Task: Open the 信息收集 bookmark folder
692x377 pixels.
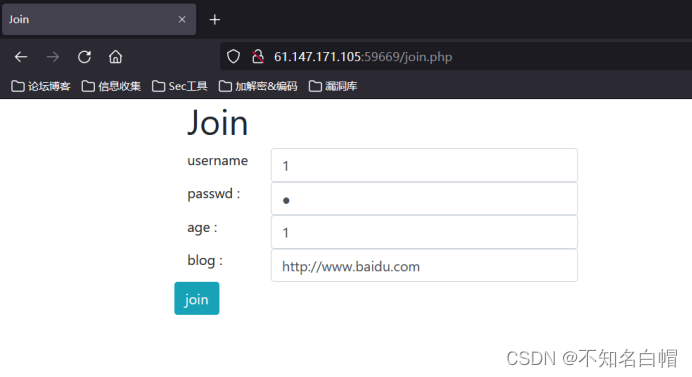Action: pos(111,86)
